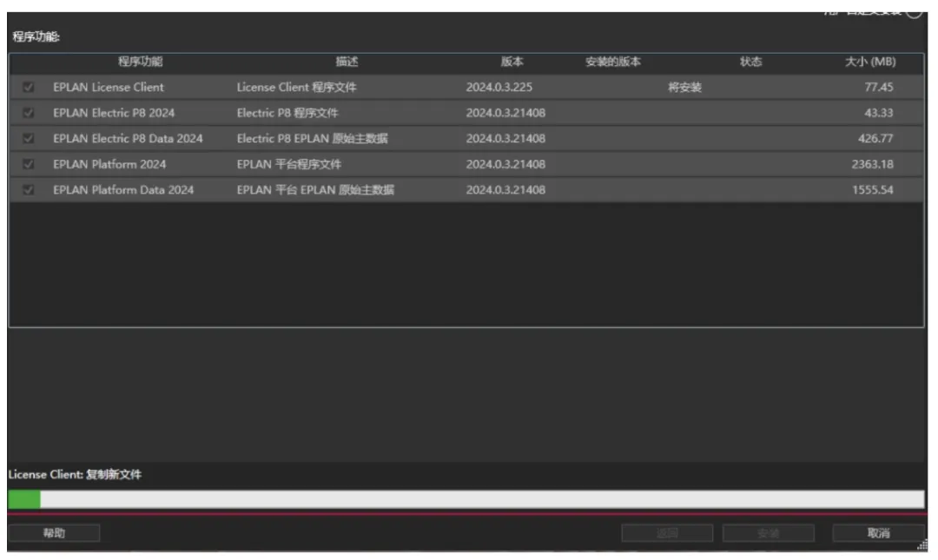Toggle the EPLAN Electric P8 2024 checkbox
This screenshot has height=560, width=938.
(28, 113)
